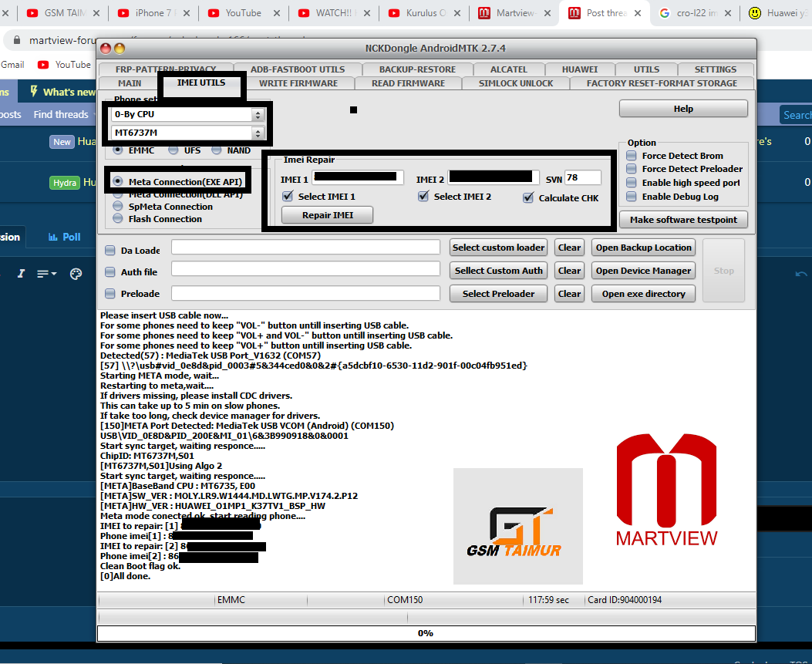
Task: Click the Stop button
Action: point(724,271)
